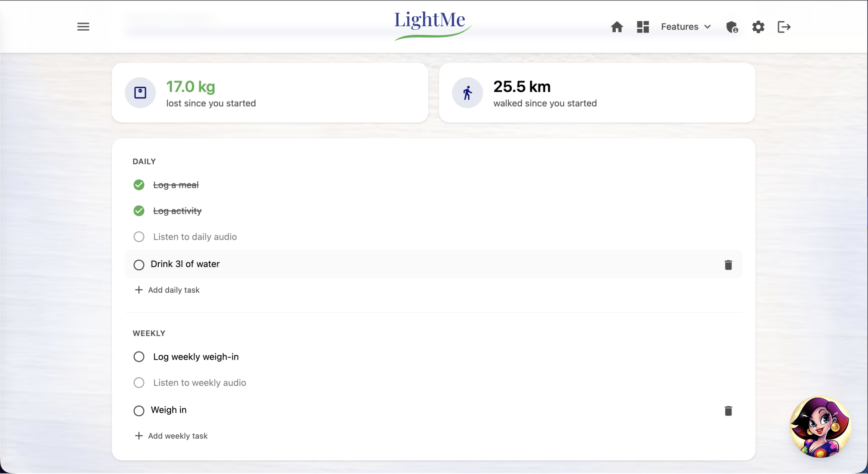Uncheck the Log a meal task
Viewport: 868px width, 474px height.
click(x=139, y=185)
